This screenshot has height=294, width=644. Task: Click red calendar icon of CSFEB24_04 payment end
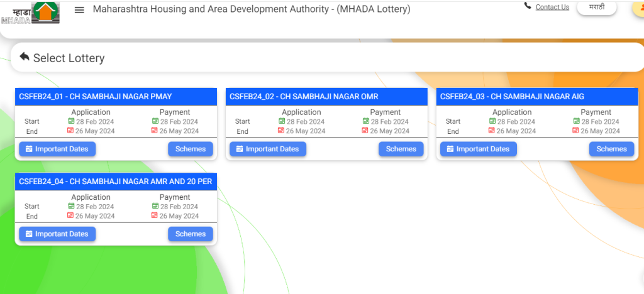tap(155, 215)
